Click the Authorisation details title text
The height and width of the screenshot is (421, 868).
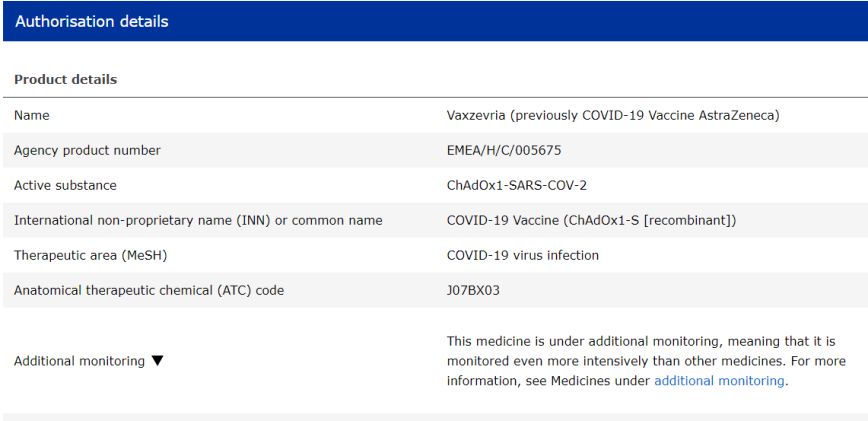[x=91, y=21]
